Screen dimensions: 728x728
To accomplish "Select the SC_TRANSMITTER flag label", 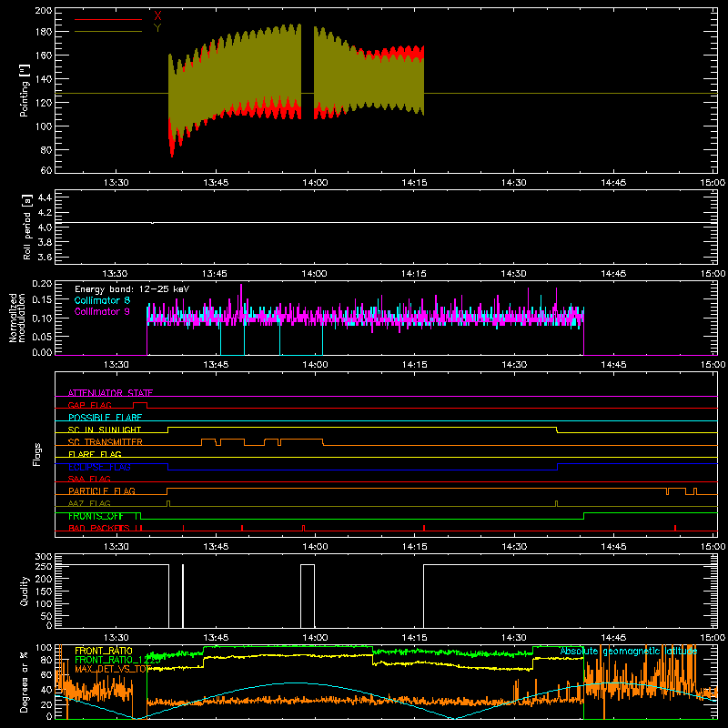I will coord(106,442).
